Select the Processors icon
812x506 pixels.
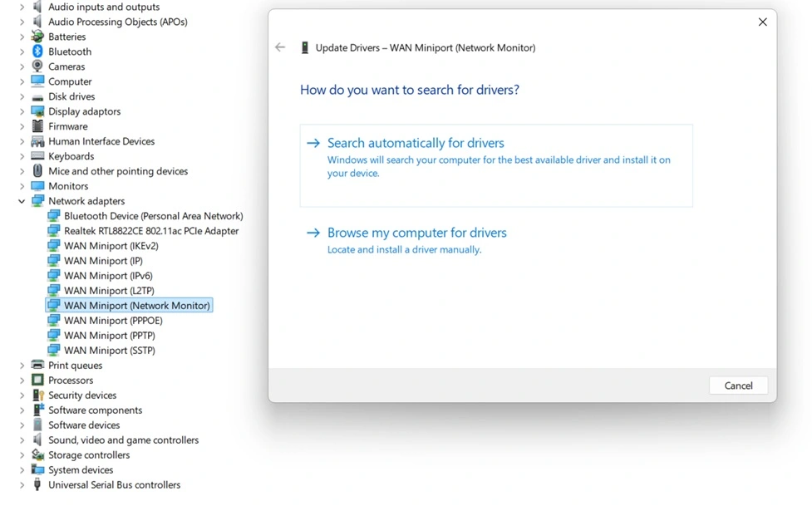[37, 380]
